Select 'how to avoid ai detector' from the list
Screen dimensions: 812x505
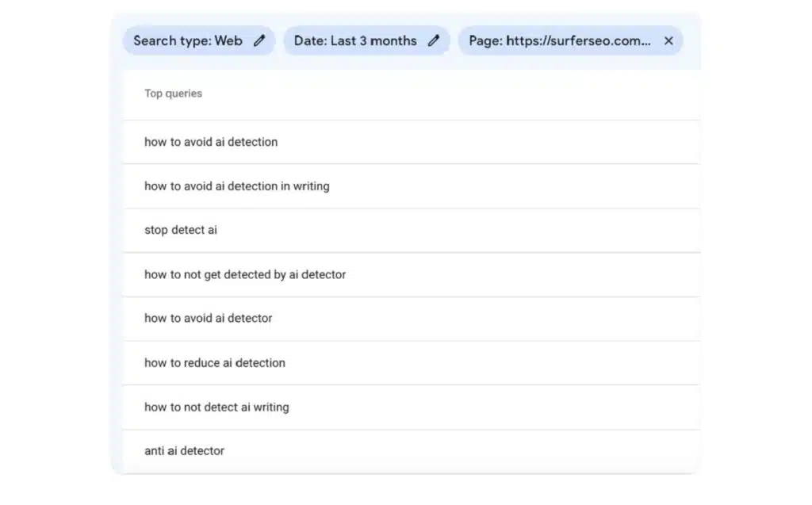(208, 318)
